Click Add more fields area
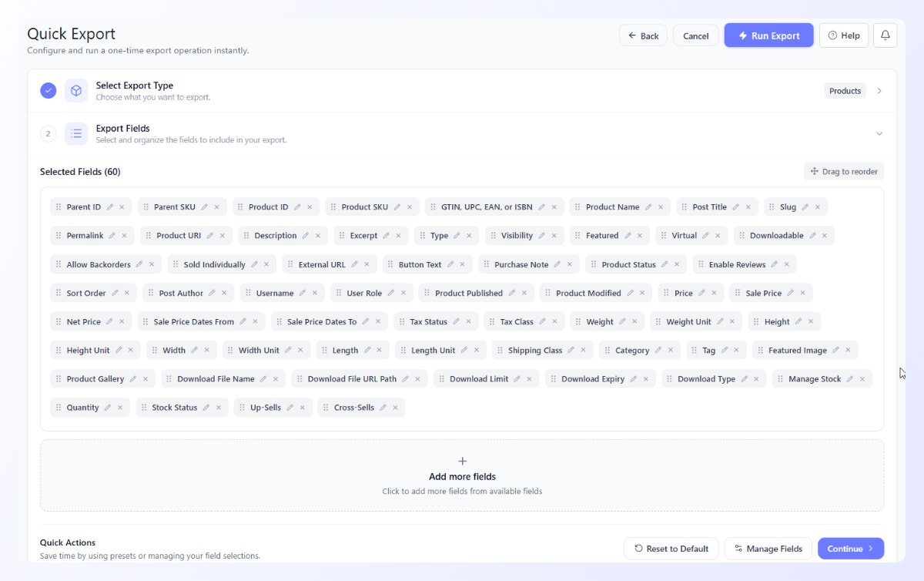The height and width of the screenshot is (581, 924). tap(462, 475)
